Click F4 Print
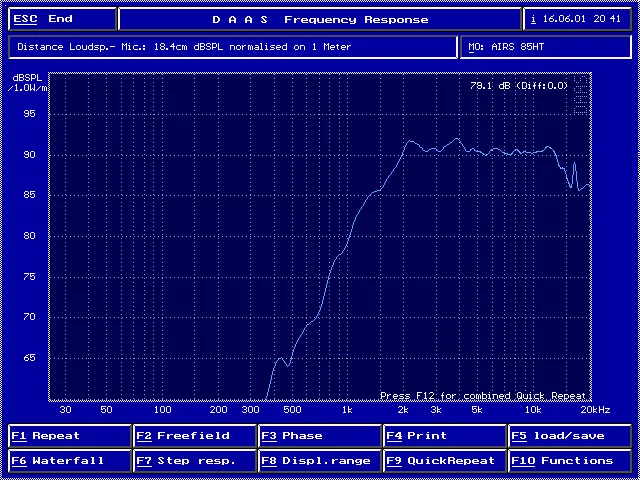This screenshot has width=640, height=480. (x=445, y=436)
